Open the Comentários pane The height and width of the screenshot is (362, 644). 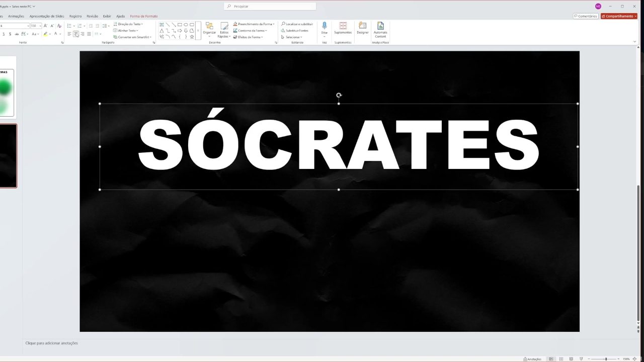pyautogui.click(x=586, y=16)
